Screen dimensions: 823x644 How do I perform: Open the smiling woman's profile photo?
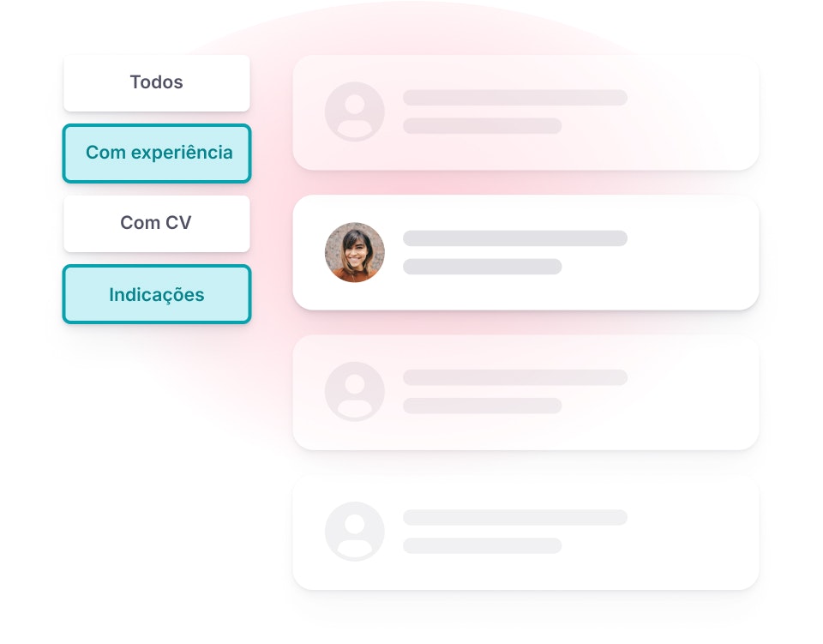coord(354,252)
